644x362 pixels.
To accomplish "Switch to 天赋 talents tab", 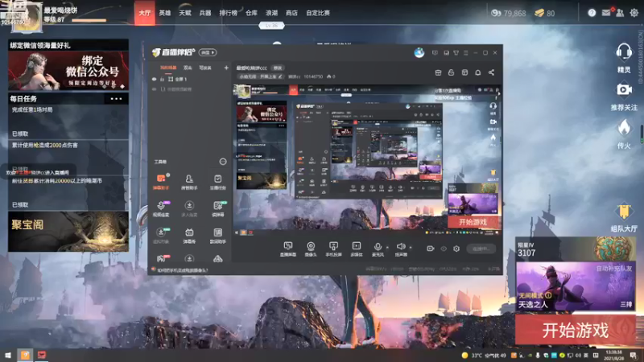I will pos(185,13).
